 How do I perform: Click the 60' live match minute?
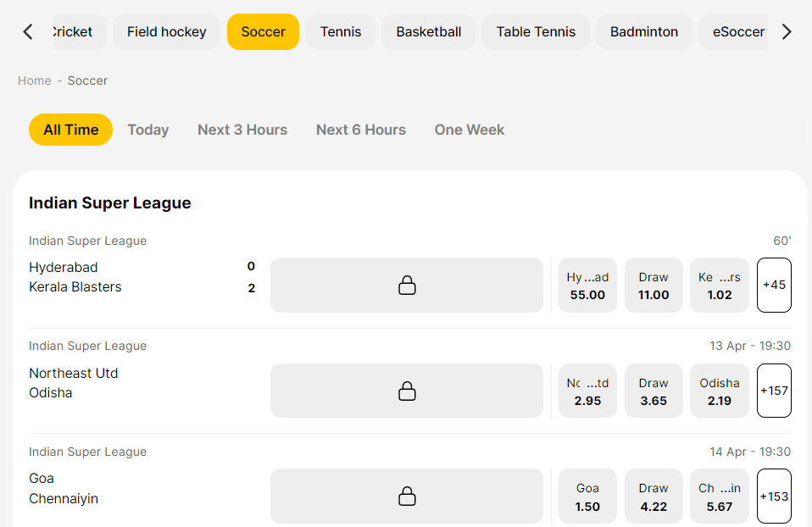(x=782, y=241)
